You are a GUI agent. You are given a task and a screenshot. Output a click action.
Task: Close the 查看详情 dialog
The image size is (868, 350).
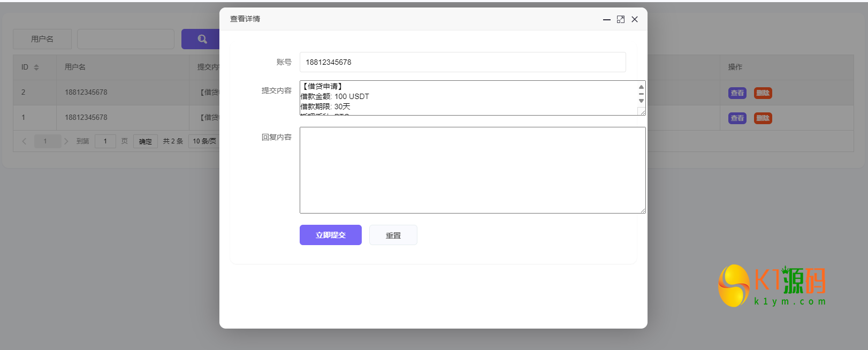click(x=635, y=19)
